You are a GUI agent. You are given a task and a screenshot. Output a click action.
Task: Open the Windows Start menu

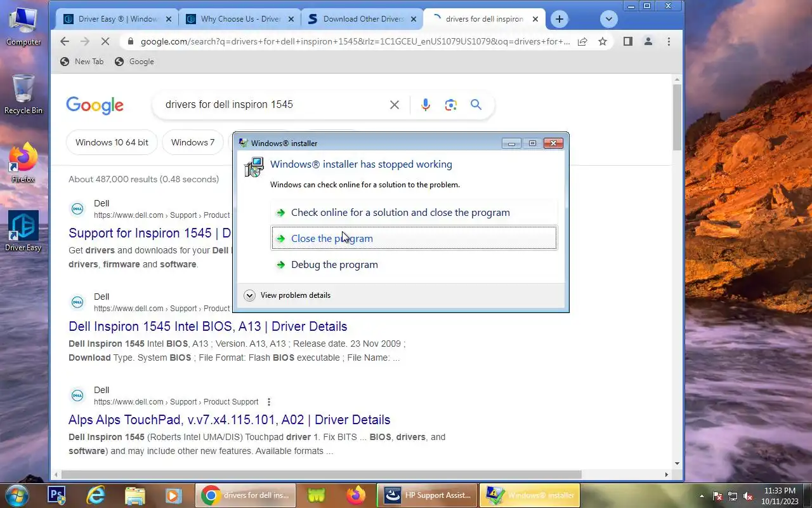click(x=16, y=495)
